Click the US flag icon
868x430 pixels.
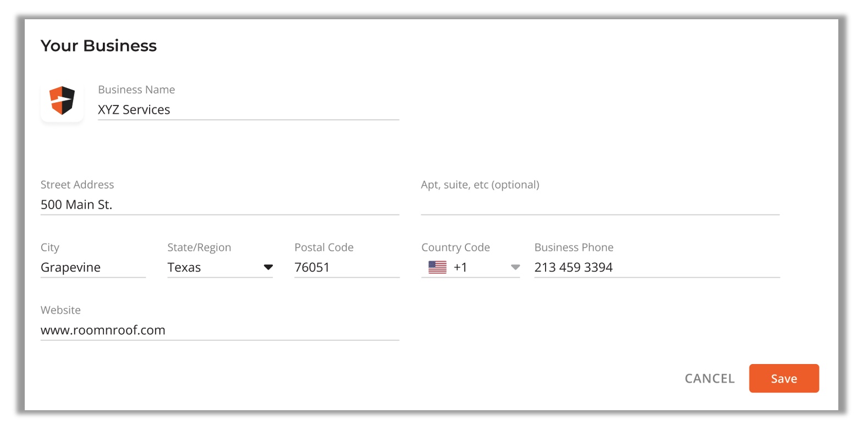click(x=437, y=267)
